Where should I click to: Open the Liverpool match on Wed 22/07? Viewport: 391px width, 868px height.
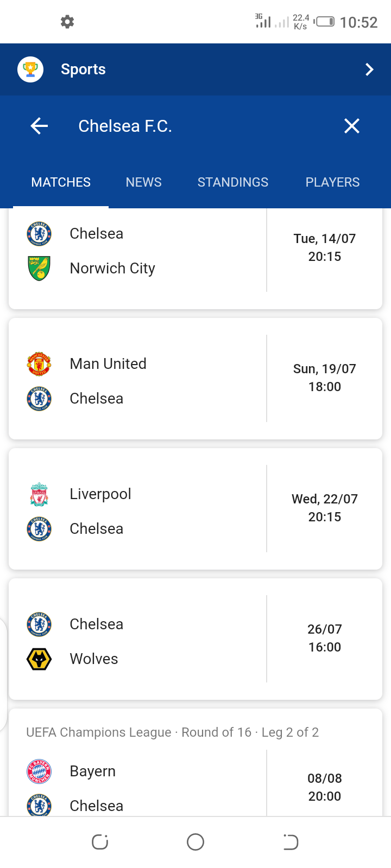325,508
